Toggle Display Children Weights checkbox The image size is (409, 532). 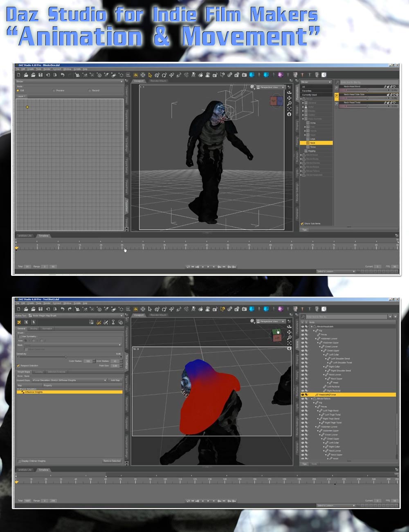[19, 461]
